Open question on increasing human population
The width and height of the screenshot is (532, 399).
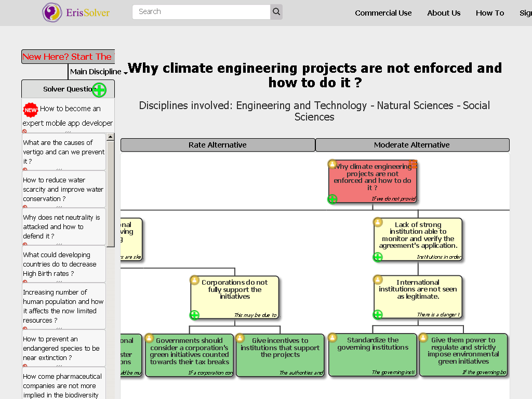pyautogui.click(x=63, y=306)
